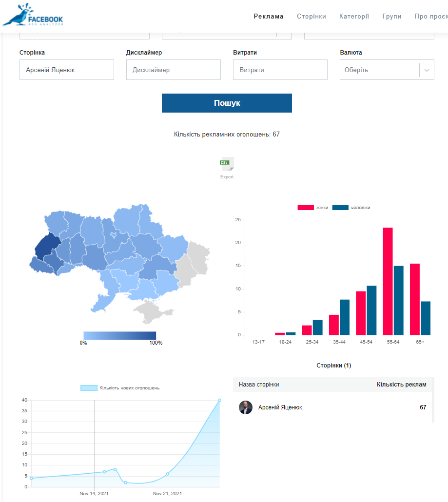Select the darkest-blue region on Ukraine map
This screenshot has height=502, width=448.
[x=48, y=245]
